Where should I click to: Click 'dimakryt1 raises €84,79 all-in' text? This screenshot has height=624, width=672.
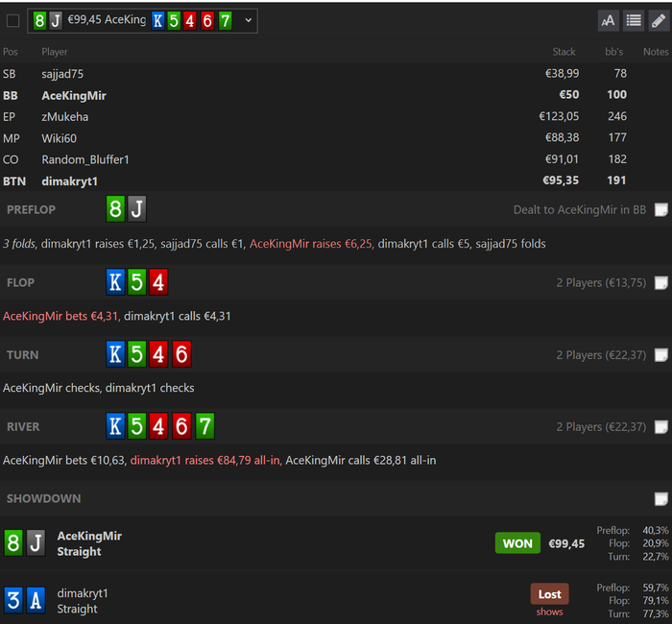pos(205,460)
